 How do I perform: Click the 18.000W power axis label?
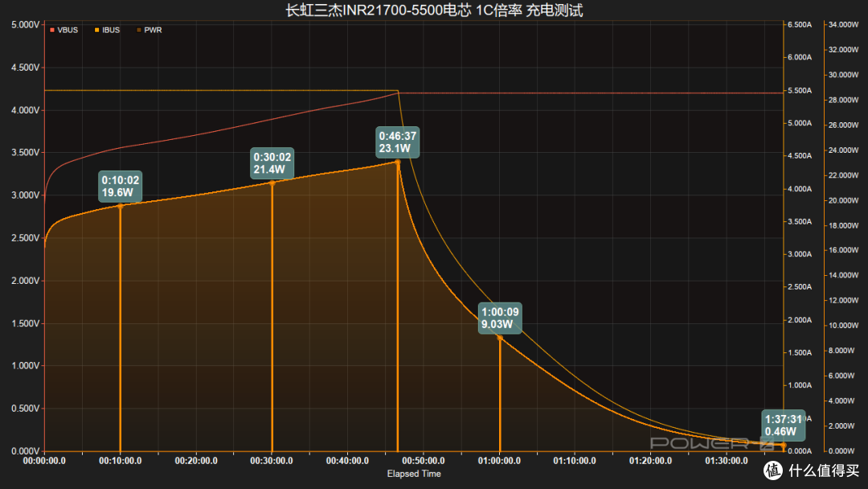pyautogui.click(x=844, y=225)
